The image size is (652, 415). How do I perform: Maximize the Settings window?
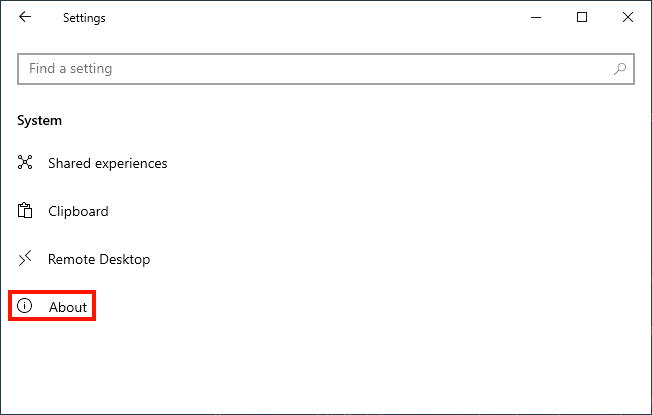point(582,17)
